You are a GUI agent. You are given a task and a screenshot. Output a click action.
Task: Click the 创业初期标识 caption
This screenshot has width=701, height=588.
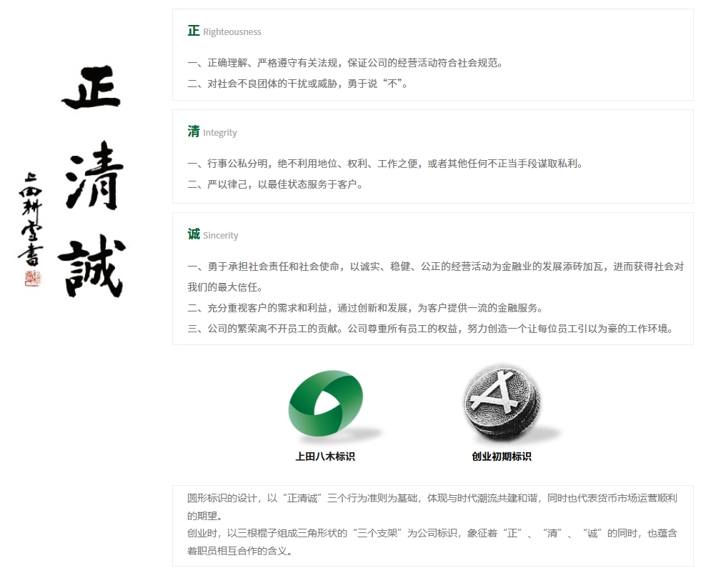[502, 457]
